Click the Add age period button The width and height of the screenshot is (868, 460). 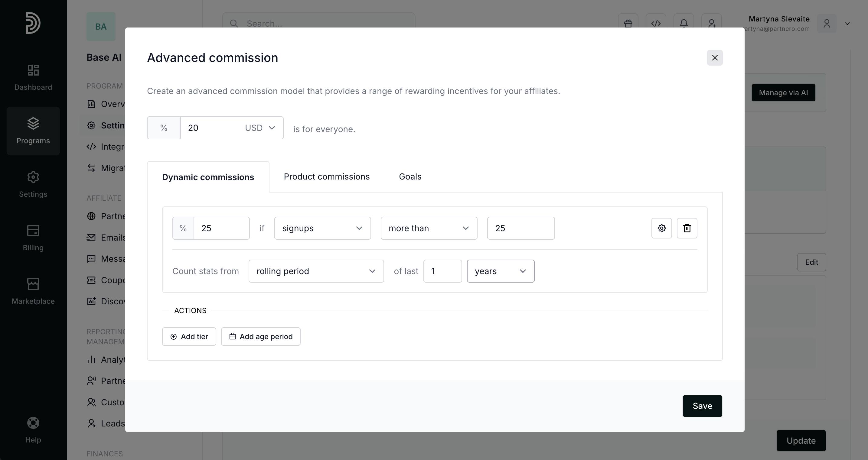coord(260,336)
